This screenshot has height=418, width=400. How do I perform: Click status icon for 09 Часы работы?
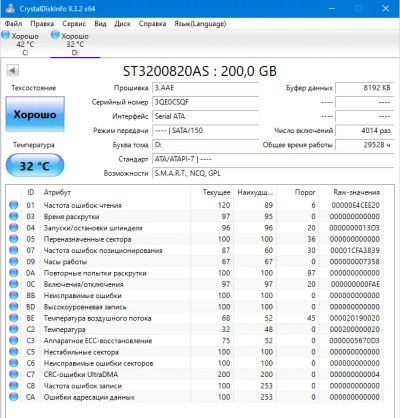click(x=14, y=262)
